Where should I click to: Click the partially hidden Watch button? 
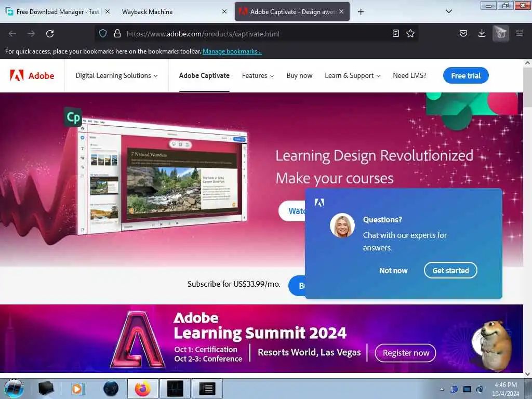click(292, 211)
